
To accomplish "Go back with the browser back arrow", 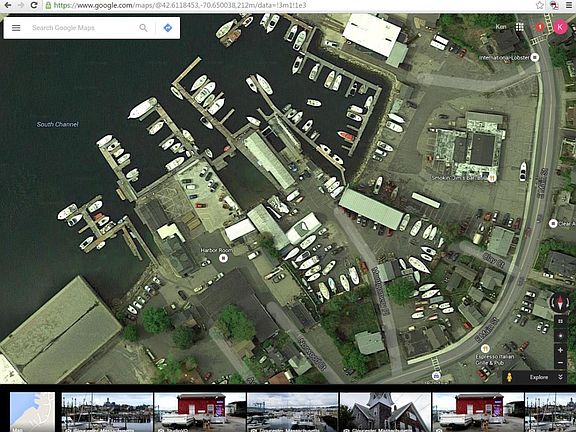I will click(x=7, y=5).
